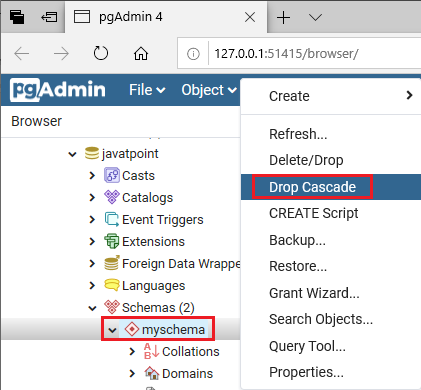Select the javatpoint tree label
This screenshot has height=390, width=421.
[130, 154]
